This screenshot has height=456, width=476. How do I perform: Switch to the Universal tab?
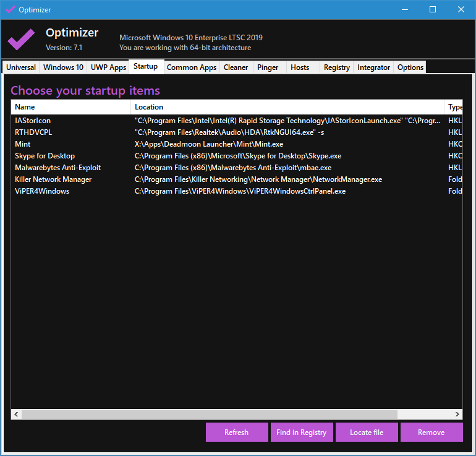tap(21, 67)
